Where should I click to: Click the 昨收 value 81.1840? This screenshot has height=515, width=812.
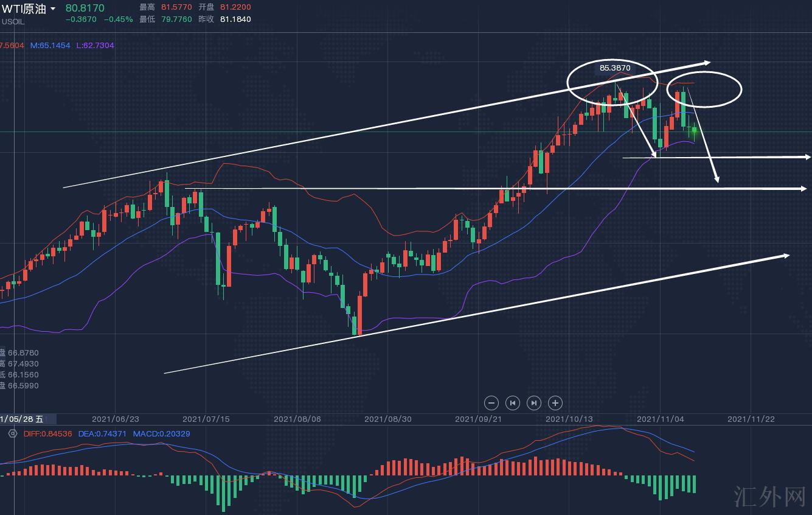pos(235,19)
